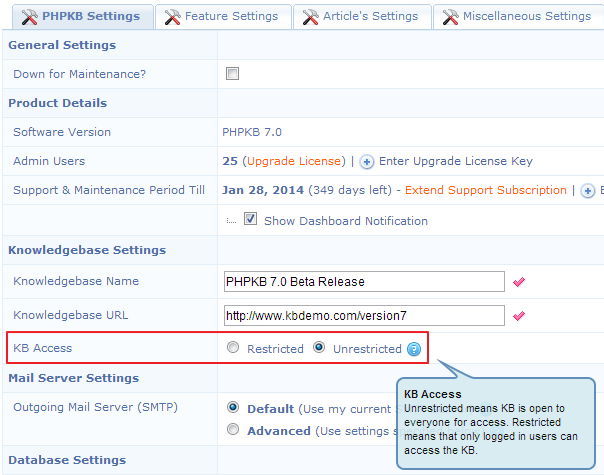Viewport: 604px width, 475px height.
Task: Click the PHPKB 7.0 software version text
Action: (252, 132)
